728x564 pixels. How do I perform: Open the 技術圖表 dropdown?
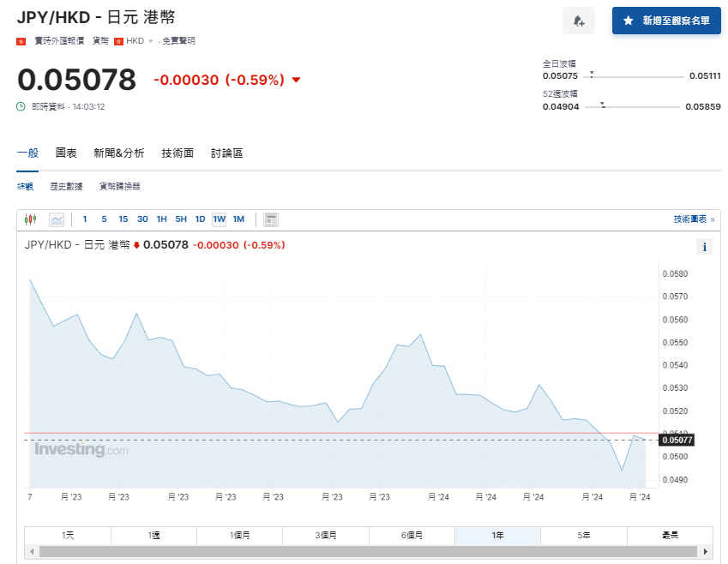click(x=691, y=219)
